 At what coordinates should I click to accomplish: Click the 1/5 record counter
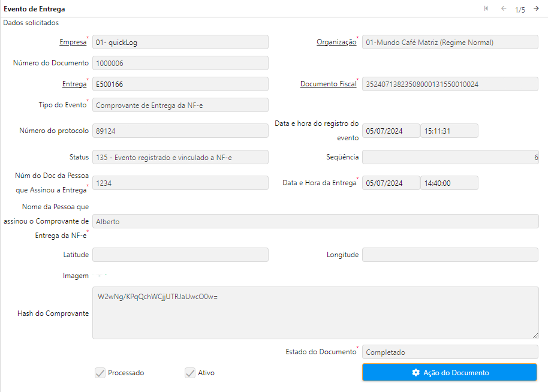pos(520,10)
